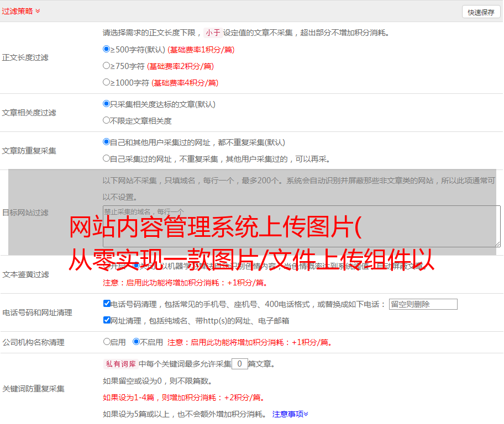This screenshot has height=424, width=504.
Task: Click the 留空则删除 phone replacement field
Action: pyautogui.click(x=423, y=304)
